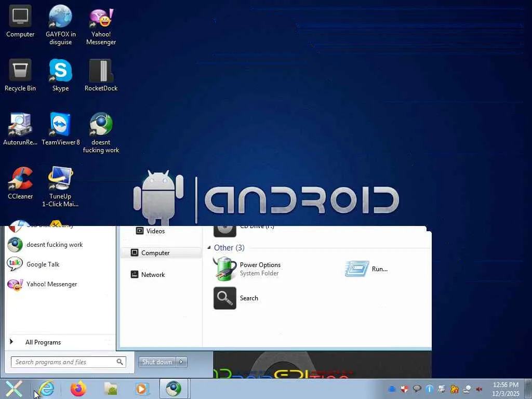Launch Internet Explorer from taskbar
Viewport: 532px width, 399px height.
(x=46, y=389)
